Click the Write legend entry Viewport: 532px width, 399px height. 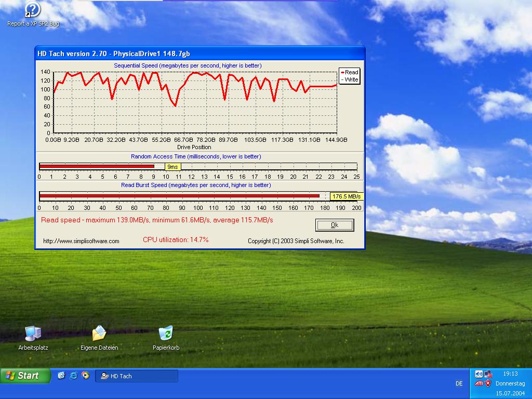click(350, 79)
